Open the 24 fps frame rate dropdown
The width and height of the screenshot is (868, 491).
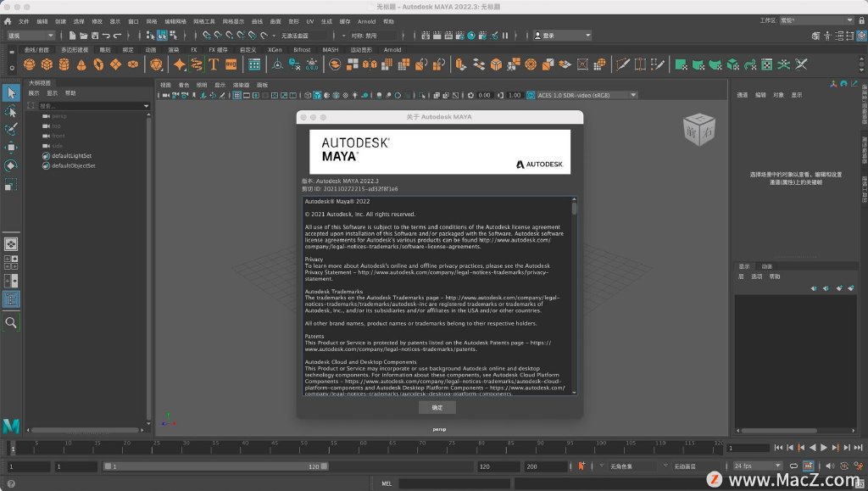[757, 466]
